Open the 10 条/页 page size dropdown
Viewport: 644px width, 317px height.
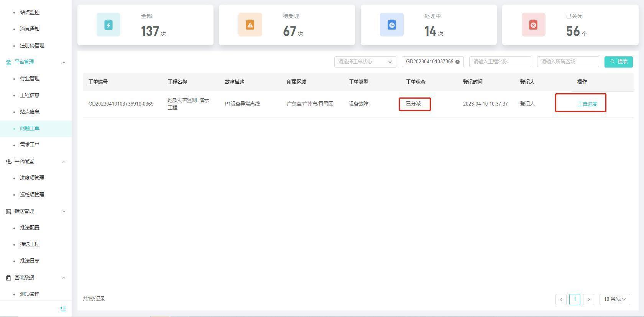614,299
